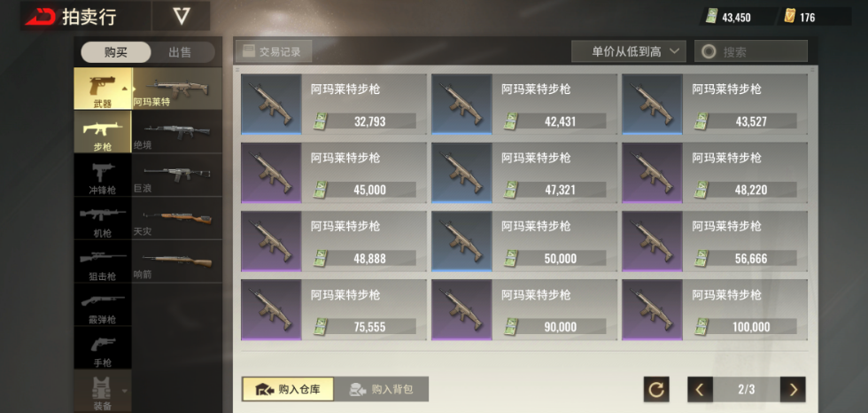Screen dimensions: 868x413
Task: Click the refresh listings icon
Action: pos(656,390)
